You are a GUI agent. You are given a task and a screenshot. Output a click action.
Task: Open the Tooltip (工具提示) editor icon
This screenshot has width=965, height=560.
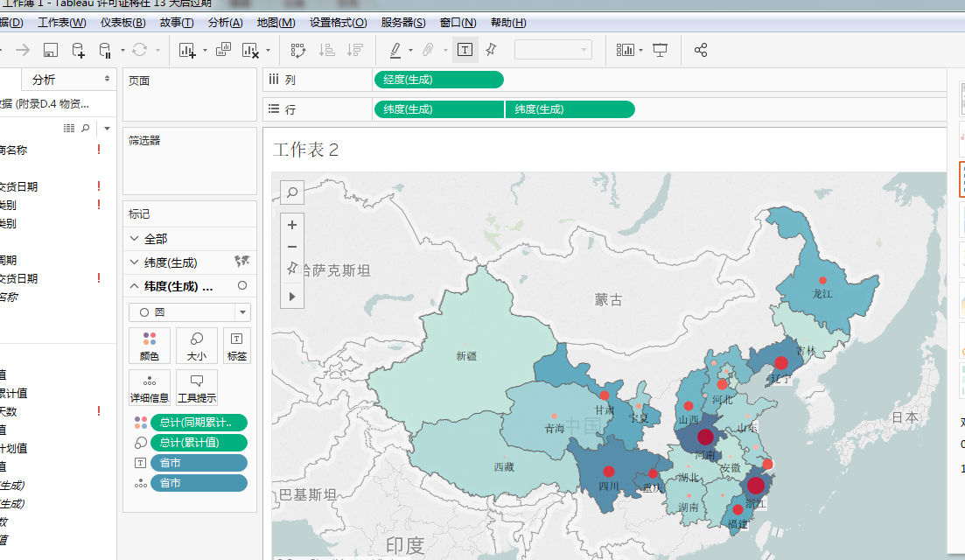click(198, 385)
